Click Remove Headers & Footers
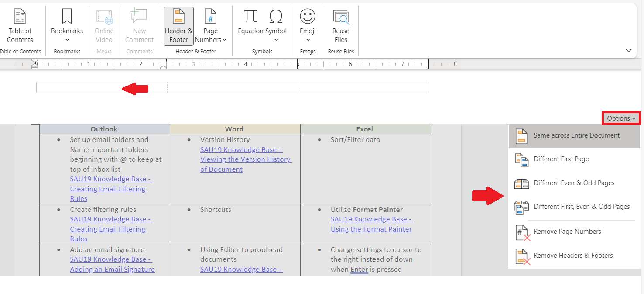Screen dimensions: 644x294 [x=574, y=256]
